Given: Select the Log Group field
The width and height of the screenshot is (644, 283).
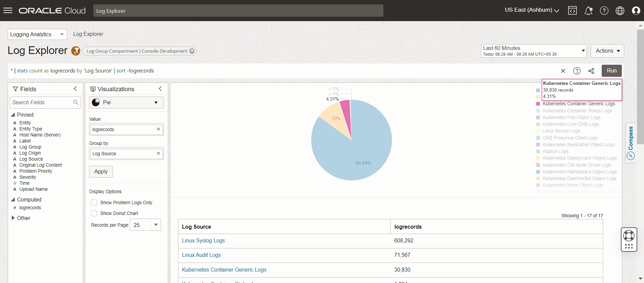Looking at the screenshot, I should [30, 147].
